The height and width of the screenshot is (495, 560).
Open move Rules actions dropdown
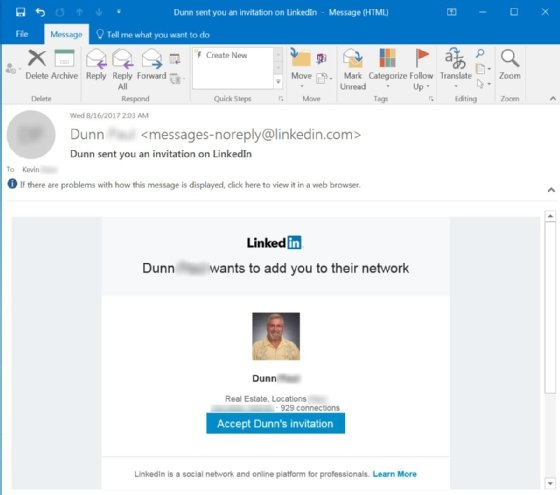tap(324, 78)
